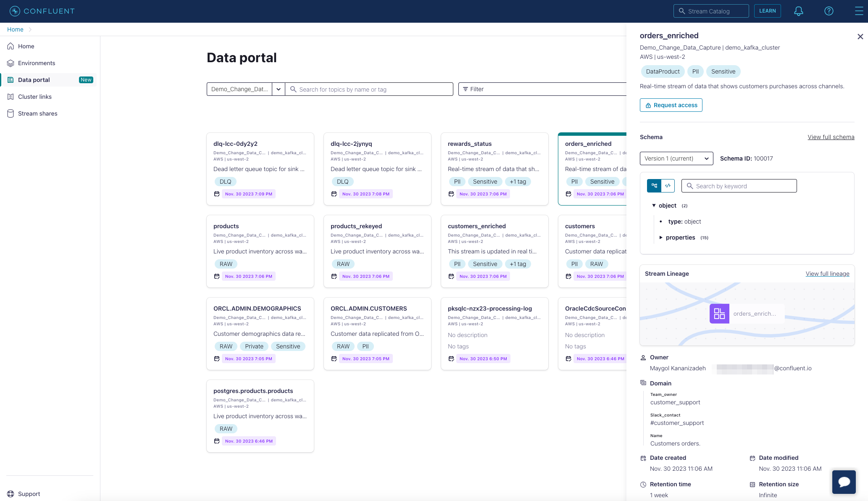
Task: Open the chat support bubble
Action: pos(844,482)
